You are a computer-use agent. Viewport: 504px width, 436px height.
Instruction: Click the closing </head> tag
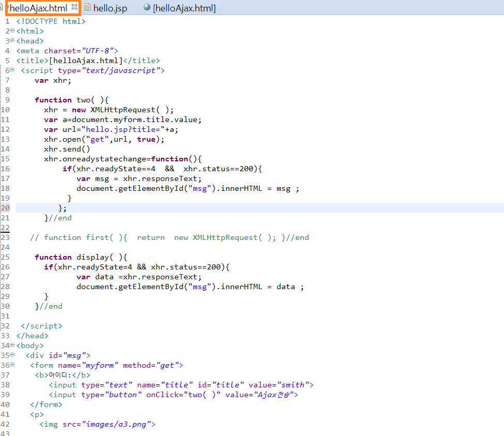pyautogui.click(x=32, y=336)
